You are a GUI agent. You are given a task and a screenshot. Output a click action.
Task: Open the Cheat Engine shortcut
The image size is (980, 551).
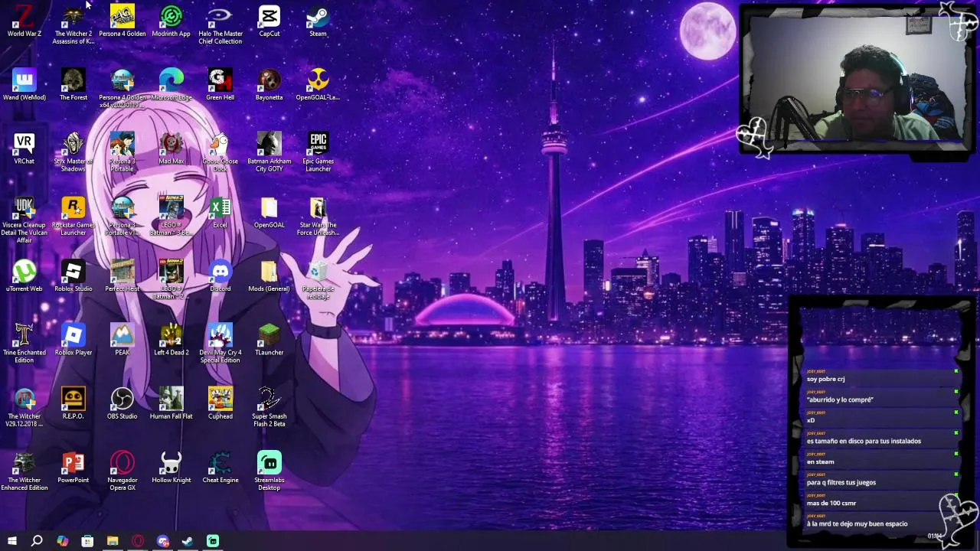pyautogui.click(x=220, y=468)
